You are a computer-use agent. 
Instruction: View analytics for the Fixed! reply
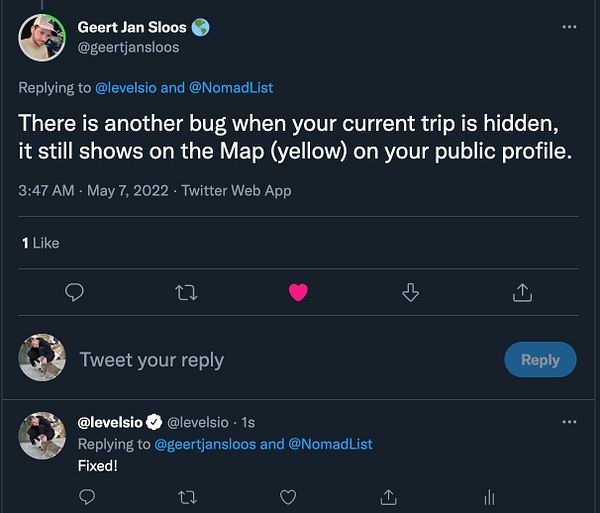(489, 496)
